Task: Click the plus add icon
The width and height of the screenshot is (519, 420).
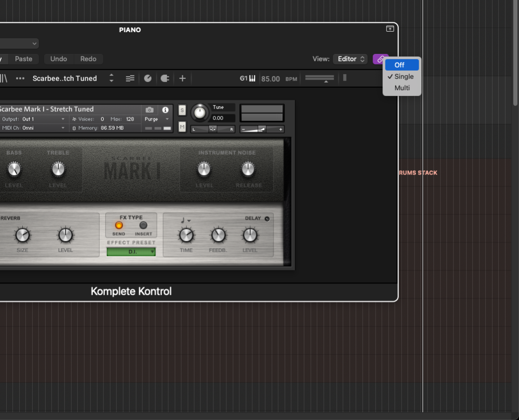Action: tap(182, 78)
